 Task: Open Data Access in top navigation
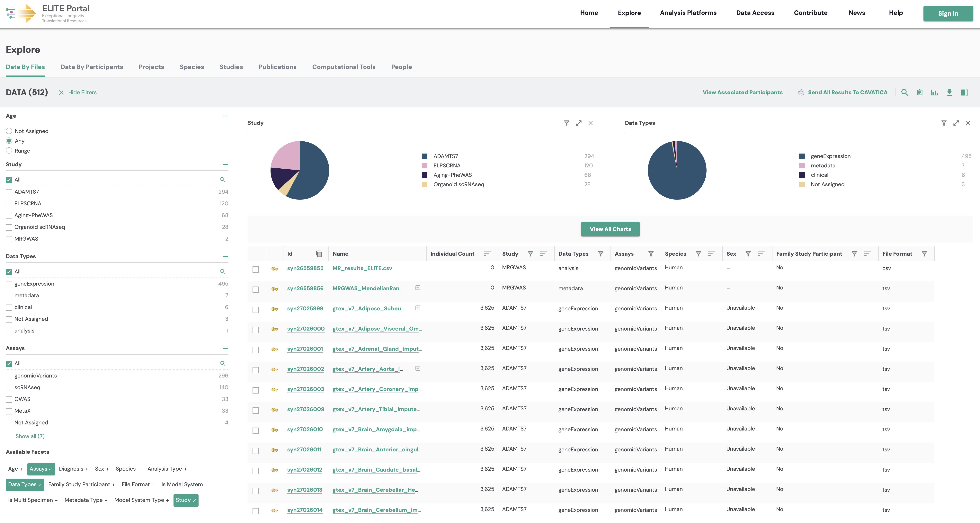[755, 13]
